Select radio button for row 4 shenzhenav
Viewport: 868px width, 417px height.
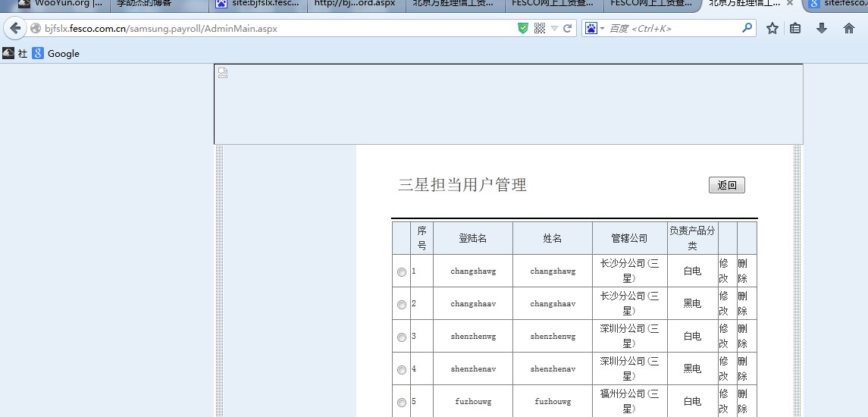(x=402, y=370)
